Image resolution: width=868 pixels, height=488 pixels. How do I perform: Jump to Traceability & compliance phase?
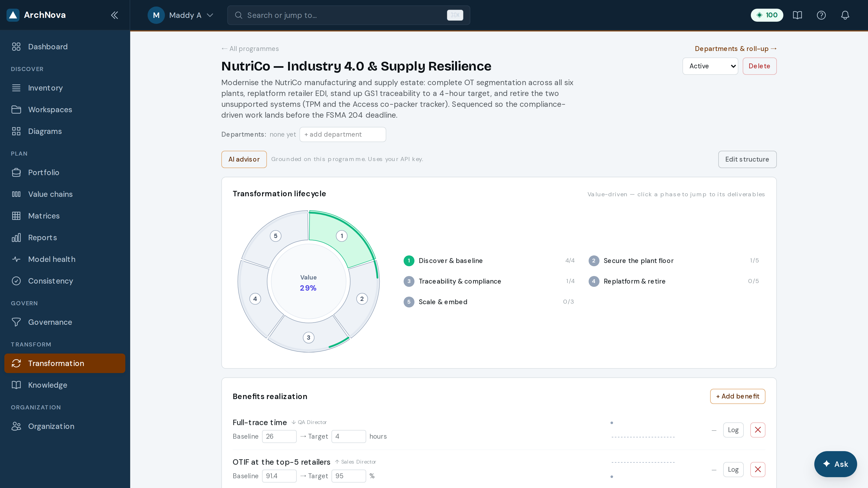[x=489, y=281]
